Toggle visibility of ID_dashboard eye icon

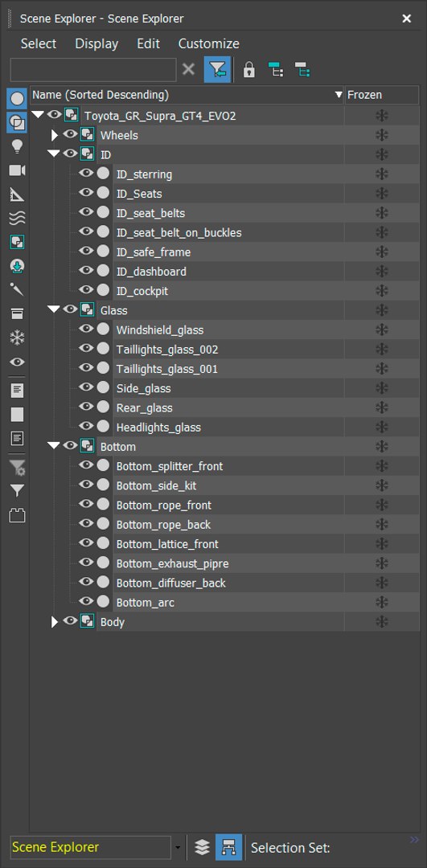tap(85, 271)
